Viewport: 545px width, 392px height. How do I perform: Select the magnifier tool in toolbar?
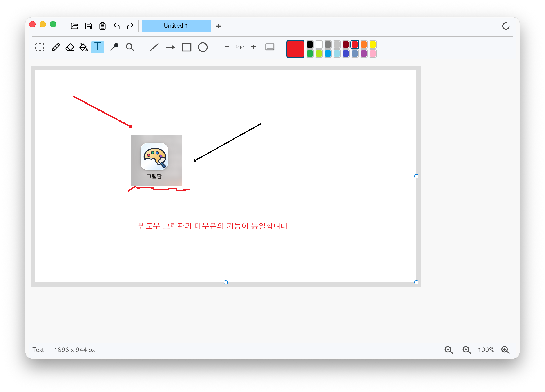point(130,47)
